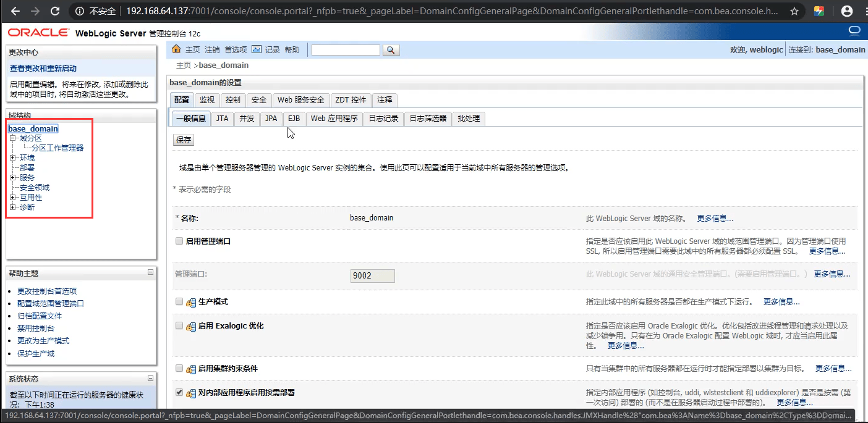Click the 管理端口 field showing 9002
Screen dimensions: 868x423
pyautogui.click(x=372, y=275)
